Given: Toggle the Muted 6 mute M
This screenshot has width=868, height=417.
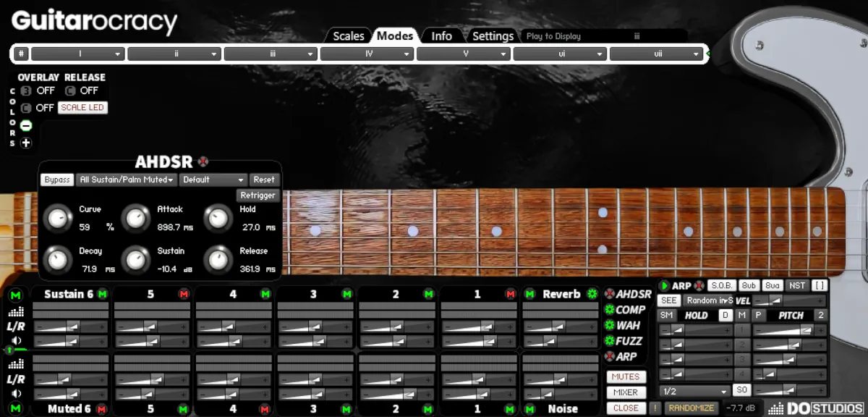Looking at the screenshot, I should [102, 409].
